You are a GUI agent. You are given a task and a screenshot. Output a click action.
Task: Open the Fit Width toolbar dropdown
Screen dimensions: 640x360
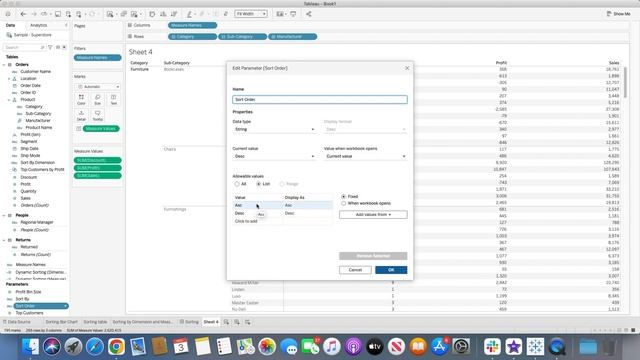251,14
